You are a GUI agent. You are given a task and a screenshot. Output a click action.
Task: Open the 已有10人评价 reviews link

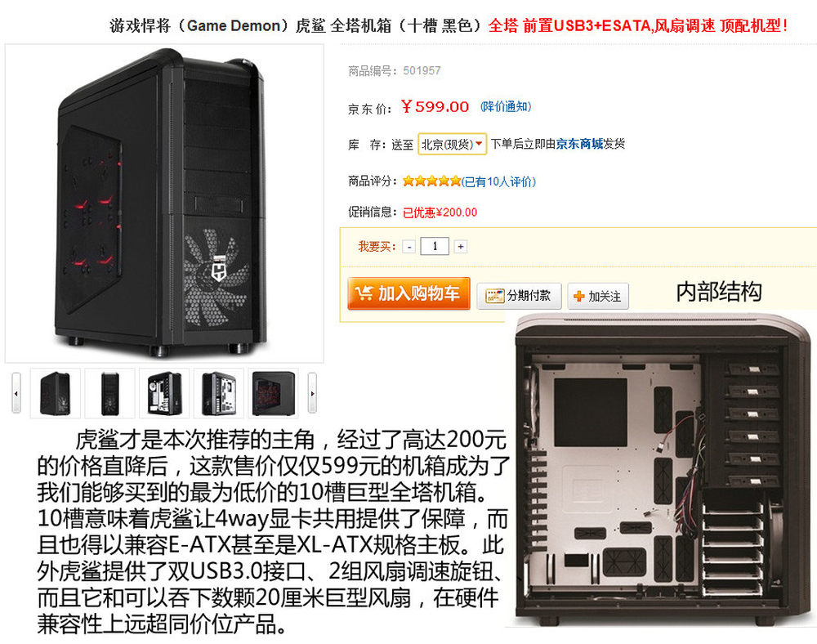click(498, 182)
